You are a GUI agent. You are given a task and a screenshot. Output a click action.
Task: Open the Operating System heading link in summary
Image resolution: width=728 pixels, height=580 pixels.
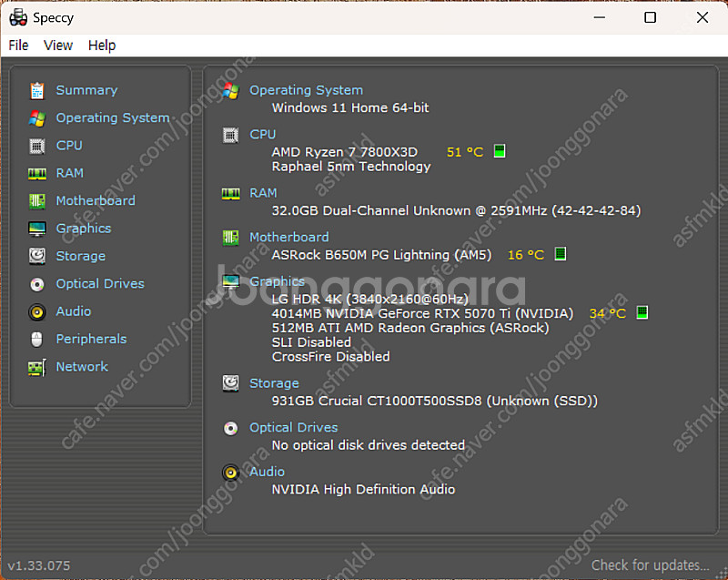pos(307,90)
